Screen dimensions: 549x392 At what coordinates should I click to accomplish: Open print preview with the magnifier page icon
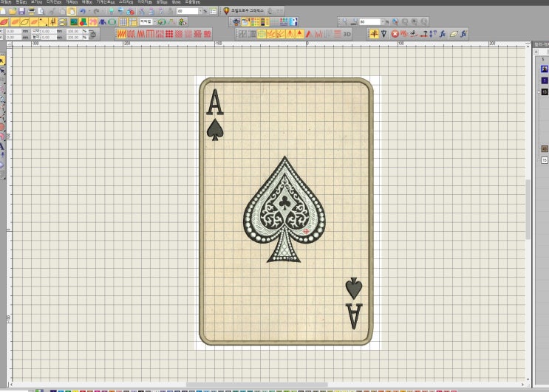point(41,12)
